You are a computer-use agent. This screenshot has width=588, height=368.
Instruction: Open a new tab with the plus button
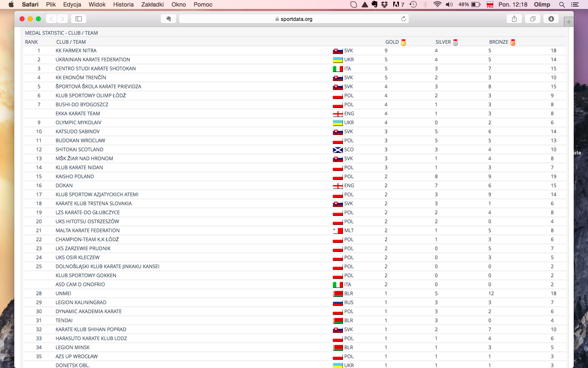click(x=568, y=22)
